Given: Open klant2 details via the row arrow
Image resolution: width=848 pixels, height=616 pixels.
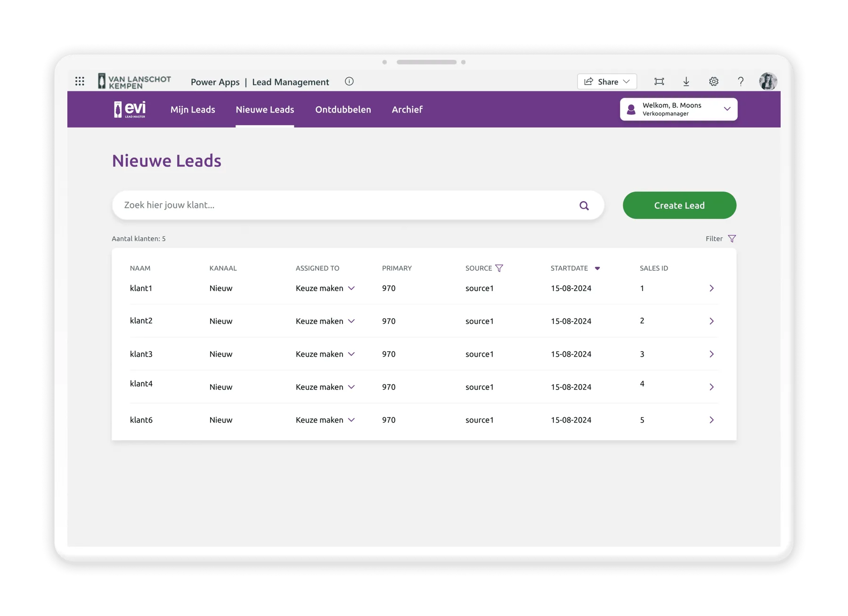Looking at the screenshot, I should [711, 321].
